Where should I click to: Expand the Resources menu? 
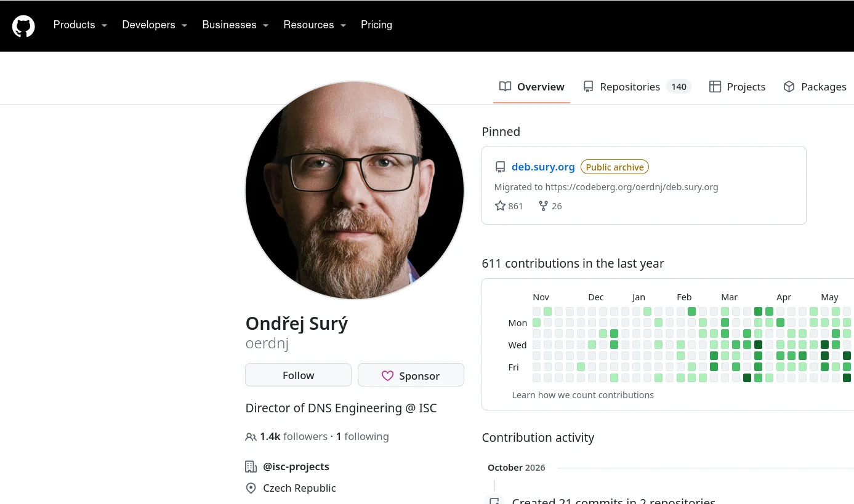(x=315, y=25)
